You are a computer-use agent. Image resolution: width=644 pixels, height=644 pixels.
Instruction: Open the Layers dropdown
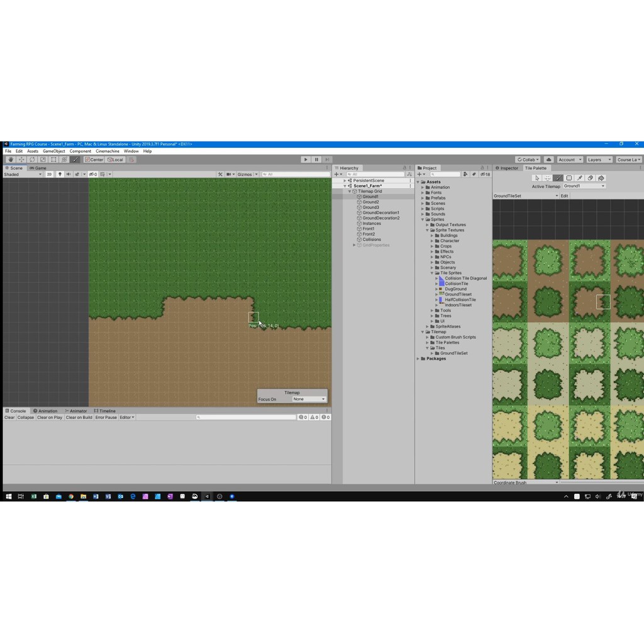[599, 159]
